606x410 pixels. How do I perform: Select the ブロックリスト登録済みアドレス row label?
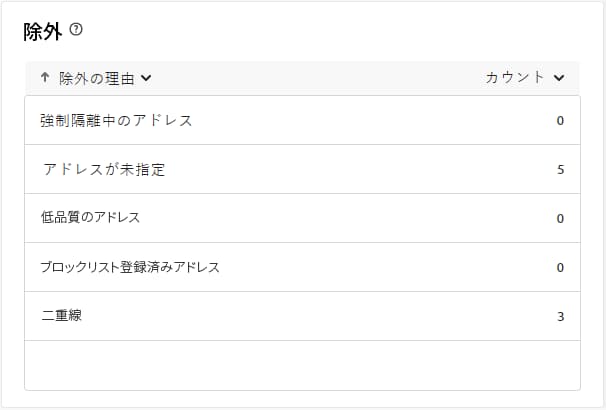(x=130, y=267)
